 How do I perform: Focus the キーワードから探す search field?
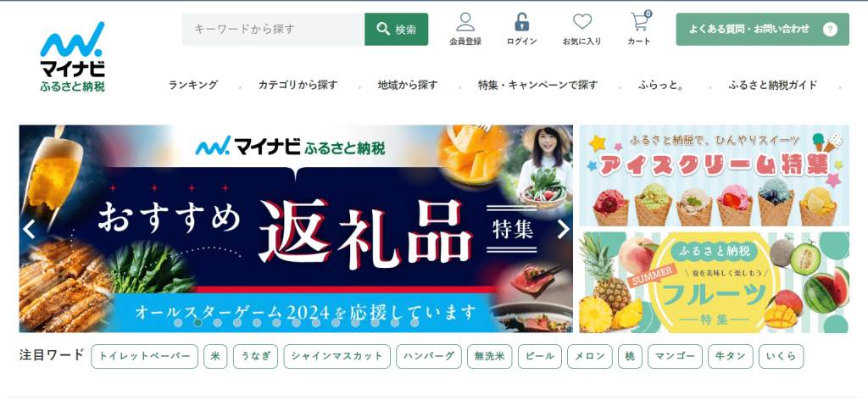[x=274, y=30]
